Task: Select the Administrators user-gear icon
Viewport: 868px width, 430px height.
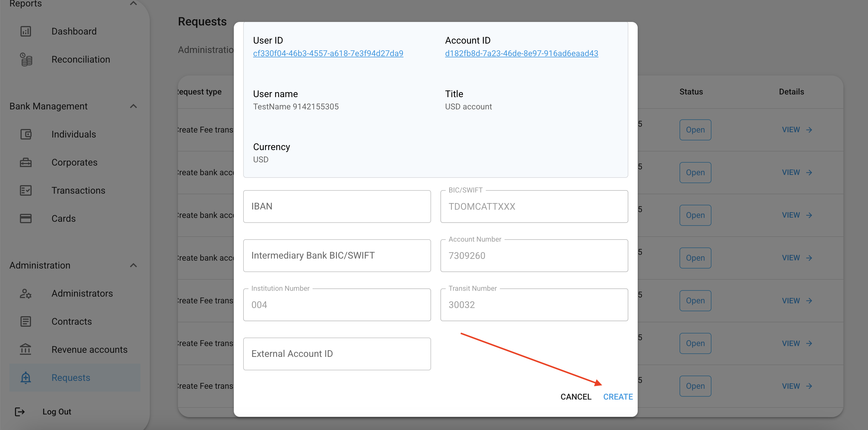Action: tap(26, 293)
